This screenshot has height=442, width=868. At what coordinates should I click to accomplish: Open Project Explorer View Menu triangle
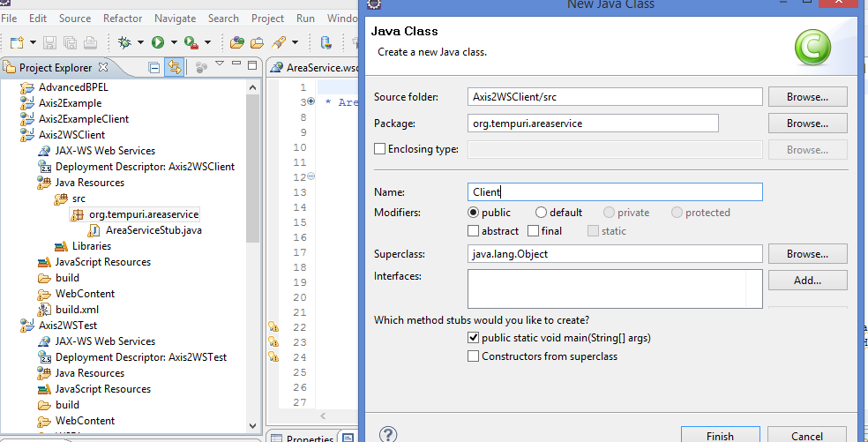pyautogui.click(x=220, y=64)
